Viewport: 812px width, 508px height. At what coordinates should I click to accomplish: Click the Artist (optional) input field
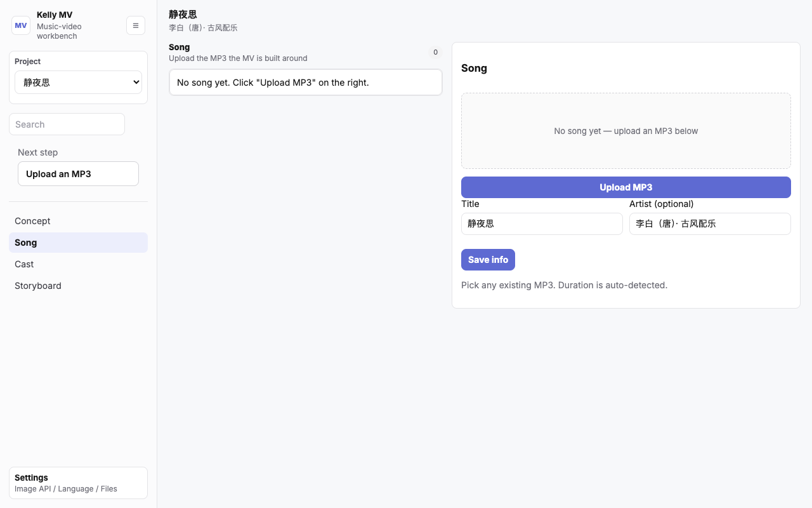click(x=710, y=224)
